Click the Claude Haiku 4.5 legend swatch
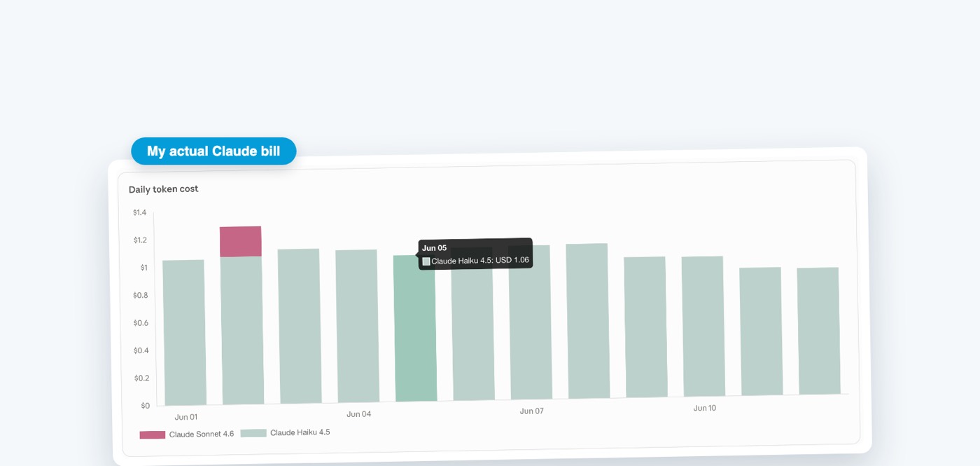 click(253, 433)
